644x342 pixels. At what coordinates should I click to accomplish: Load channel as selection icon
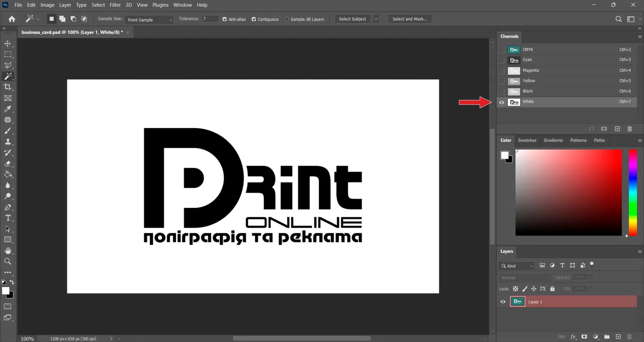point(592,129)
